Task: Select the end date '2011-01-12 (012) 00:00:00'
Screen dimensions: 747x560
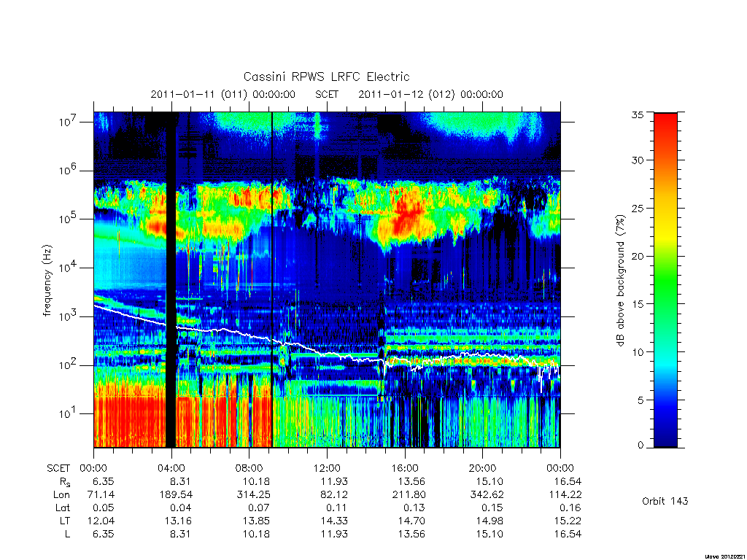Action: 430,94
